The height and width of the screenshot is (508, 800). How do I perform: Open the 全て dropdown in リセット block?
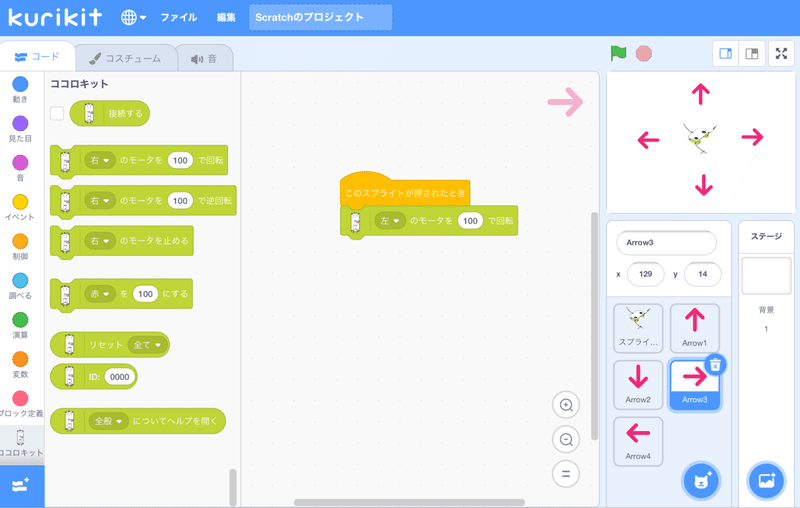(x=147, y=345)
